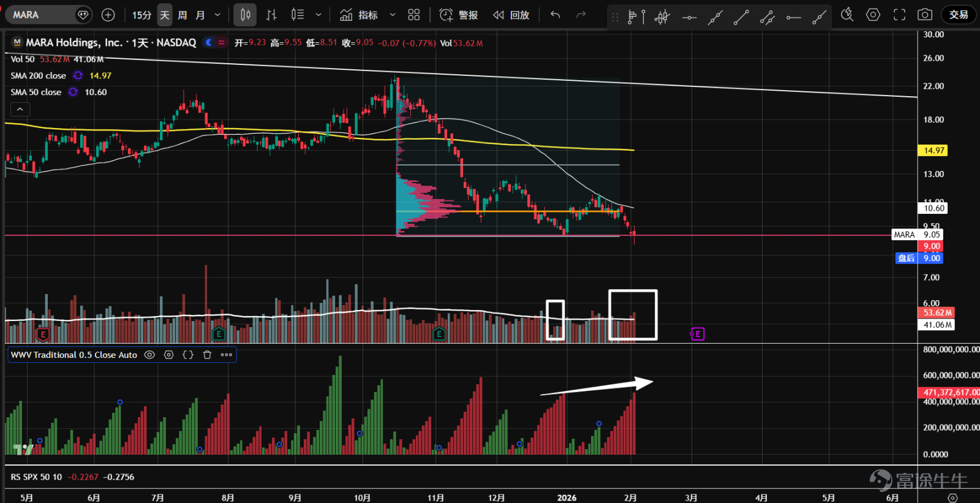Click the 10.60 SMA price label

coord(933,208)
